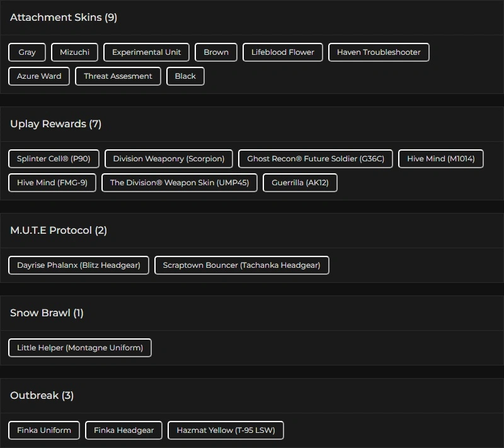Click the Guerrilla (AK12) reward tag
Screen dimensions: 504x448
pyautogui.click(x=300, y=183)
